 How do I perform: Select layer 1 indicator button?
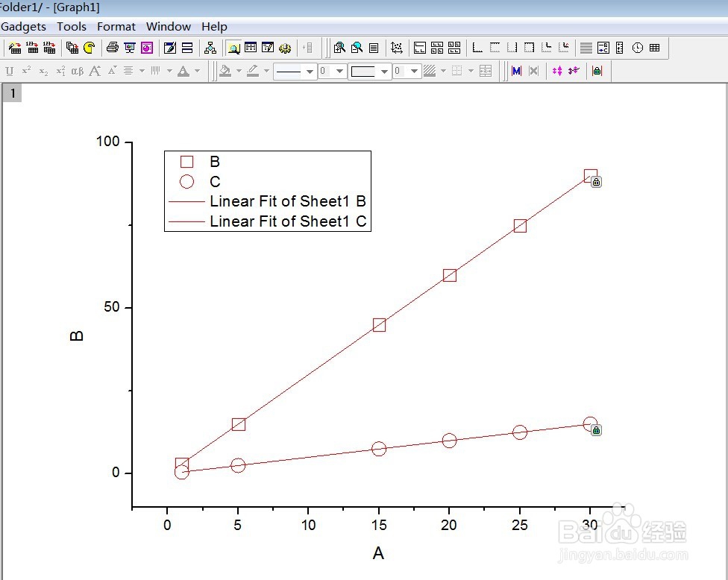(x=13, y=93)
